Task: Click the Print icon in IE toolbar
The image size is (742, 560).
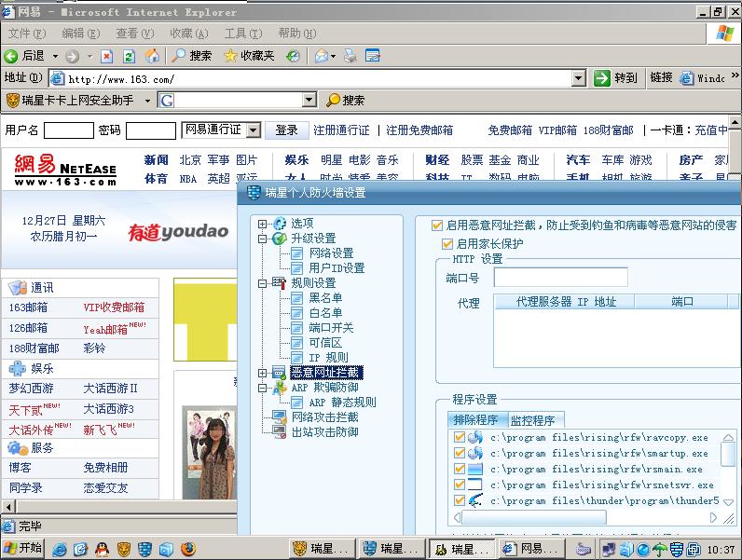Action: [350, 56]
